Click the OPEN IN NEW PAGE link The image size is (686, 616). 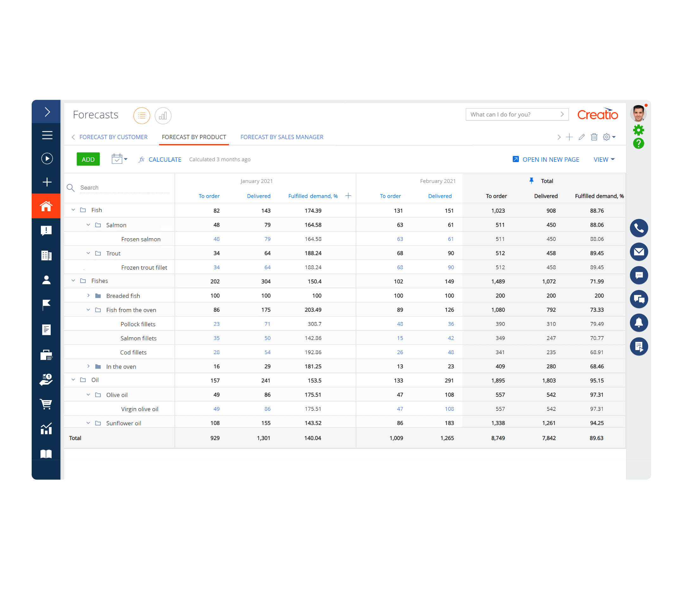550,159
